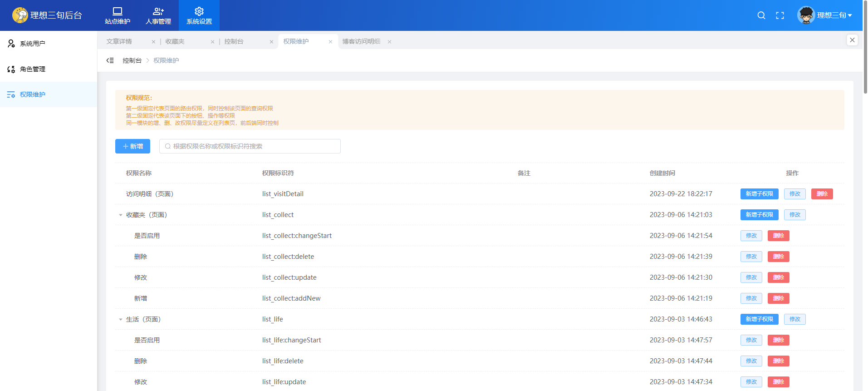Close the 博客访问明细 tab

click(x=389, y=42)
